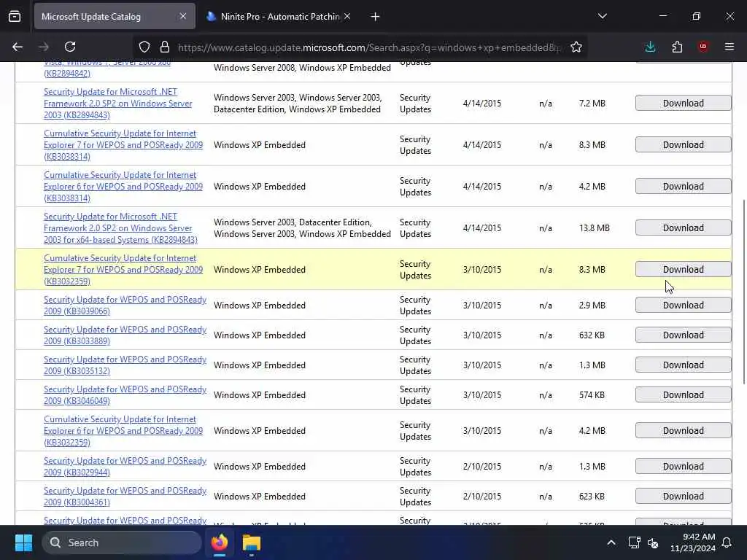The height and width of the screenshot is (560, 747).
Task: Open .NET Framework 2.0 SP2 KB2894843 link
Action: point(117,104)
